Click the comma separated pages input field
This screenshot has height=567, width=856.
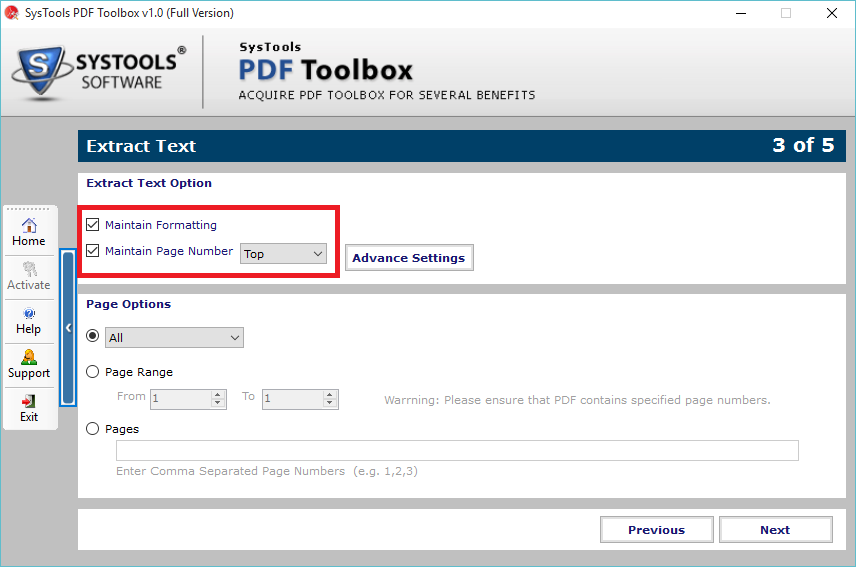tap(457, 450)
